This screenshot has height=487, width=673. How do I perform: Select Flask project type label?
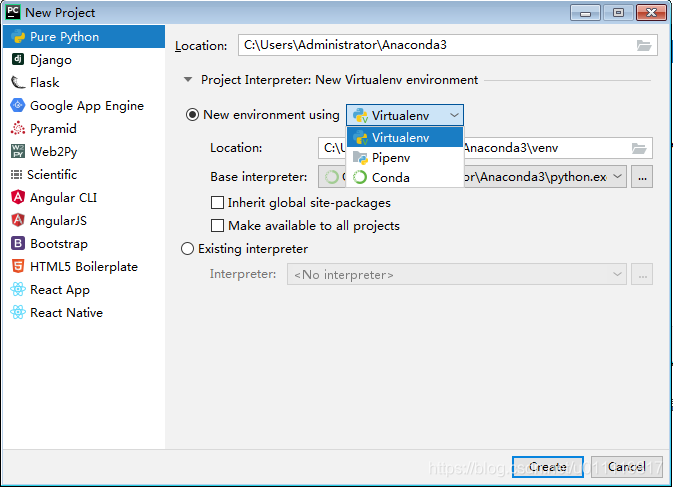pos(45,82)
